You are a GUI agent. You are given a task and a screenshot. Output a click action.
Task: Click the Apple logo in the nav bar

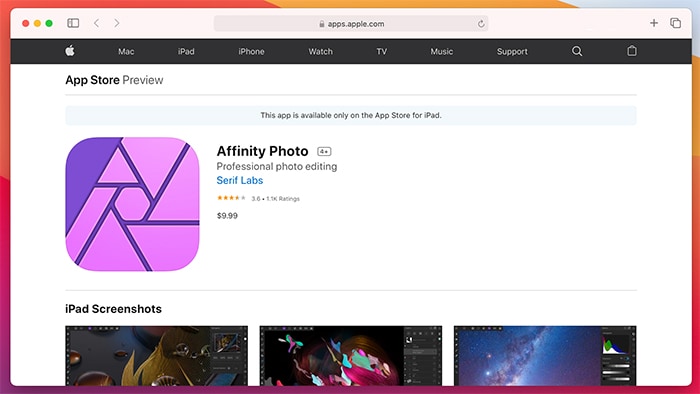[70, 51]
